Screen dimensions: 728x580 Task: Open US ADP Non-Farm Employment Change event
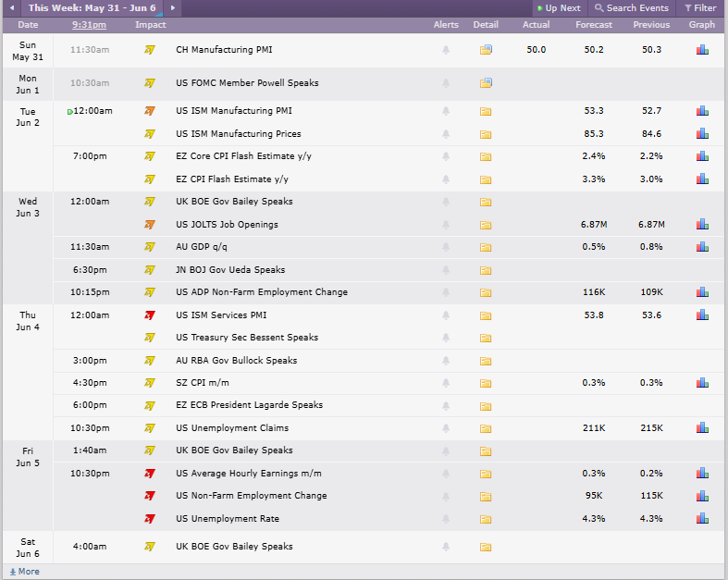click(x=262, y=292)
